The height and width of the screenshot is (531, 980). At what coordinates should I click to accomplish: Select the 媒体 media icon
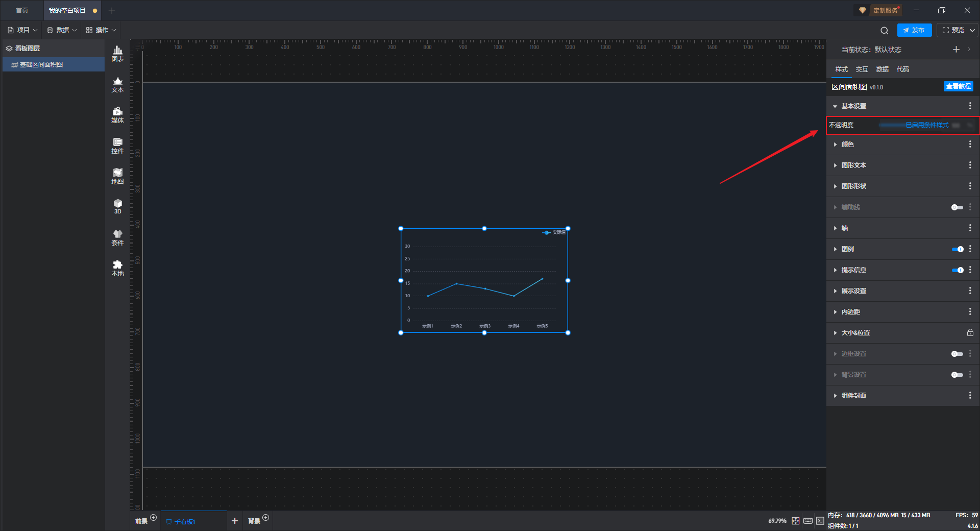117,115
